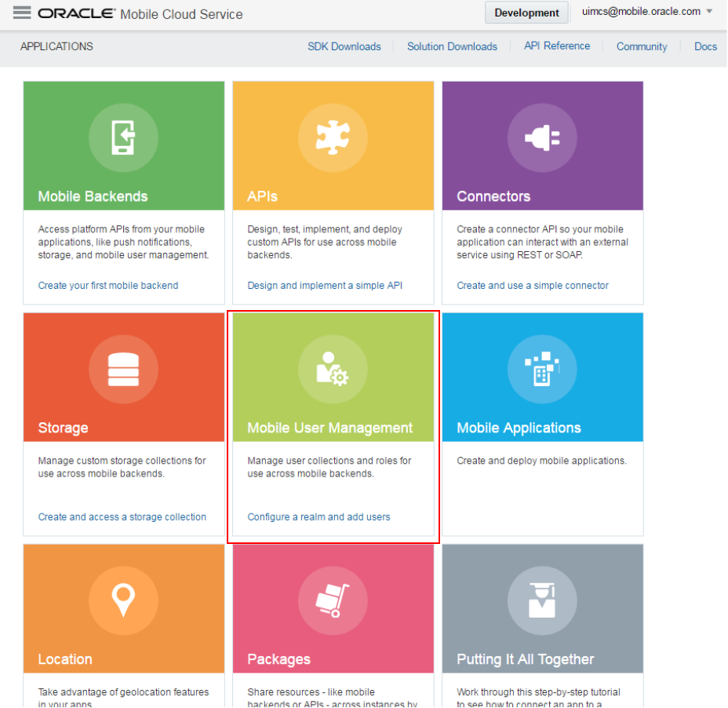Click 'Create and deploy mobile applications.' description

(x=541, y=461)
